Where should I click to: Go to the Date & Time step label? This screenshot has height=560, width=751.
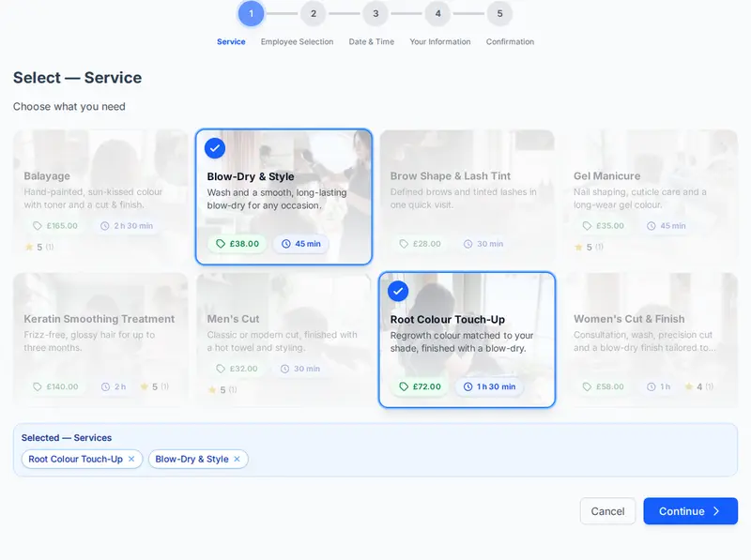371,41
